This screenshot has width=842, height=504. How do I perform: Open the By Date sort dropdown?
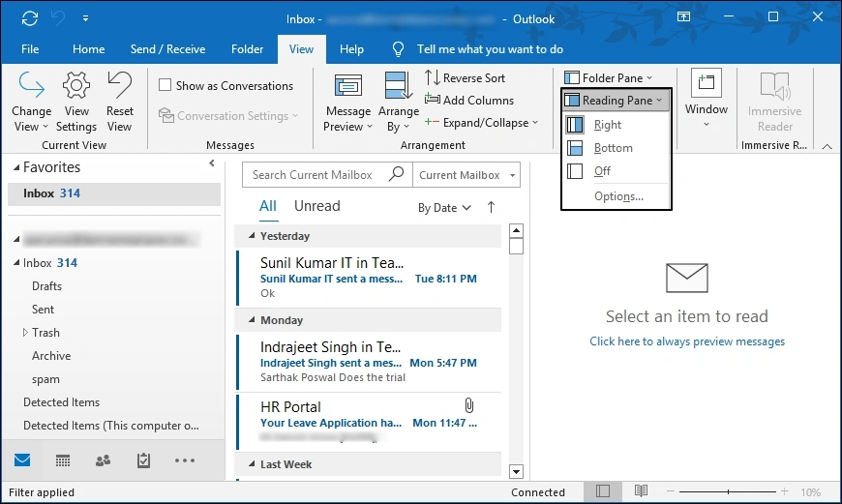click(444, 208)
